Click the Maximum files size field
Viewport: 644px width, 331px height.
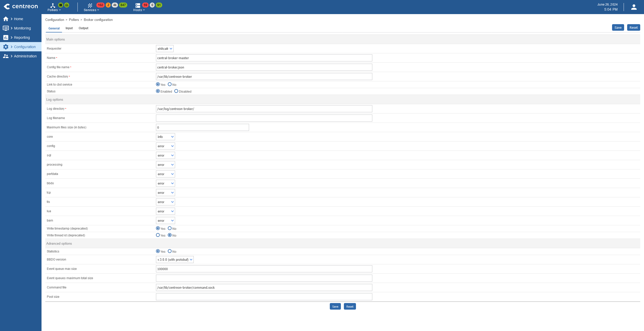(202, 127)
